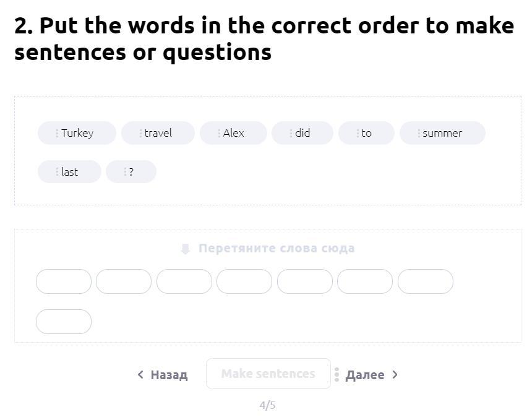Click the left chevron next to Назад
This screenshot has width=527, height=420.
coord(140,374)
